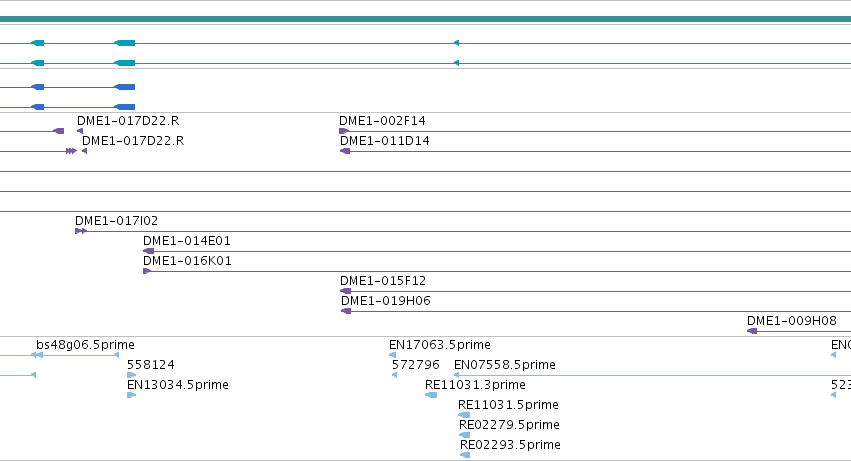The height and width of the screenshot is (461, 851).
Task: Select the DME1-009H08 arrow glyph
Action: [x=752, y=331]
